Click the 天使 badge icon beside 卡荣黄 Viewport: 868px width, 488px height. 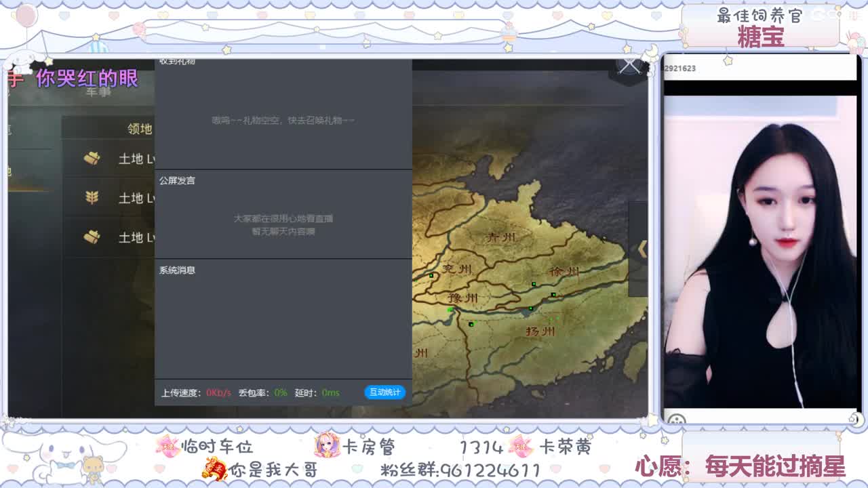518,447
